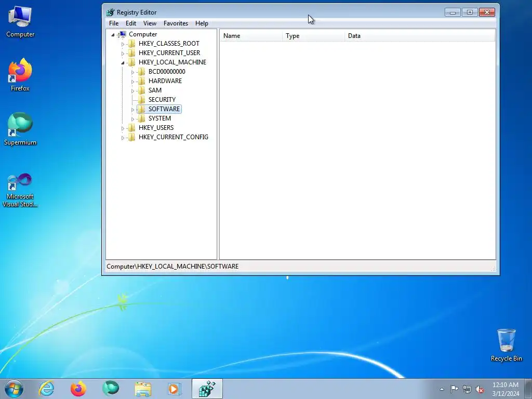
Task: Select the SYSTEM key label
Action: pos(159,118)
